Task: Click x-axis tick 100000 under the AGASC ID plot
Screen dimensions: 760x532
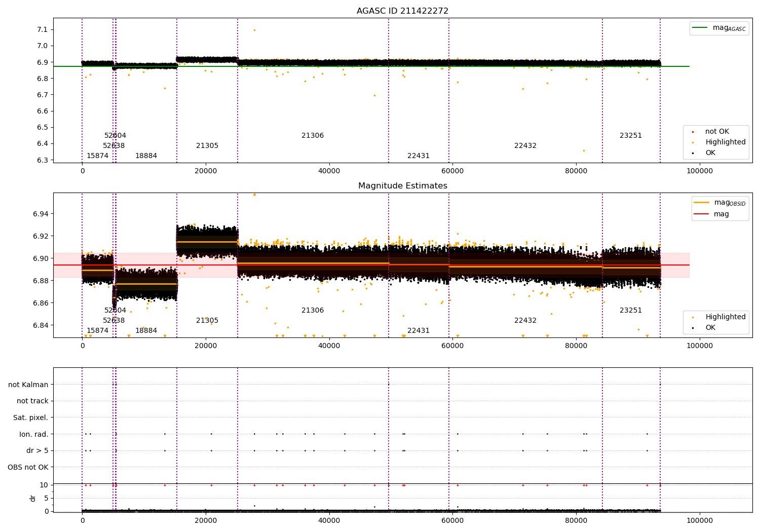Action: point(699,171)
